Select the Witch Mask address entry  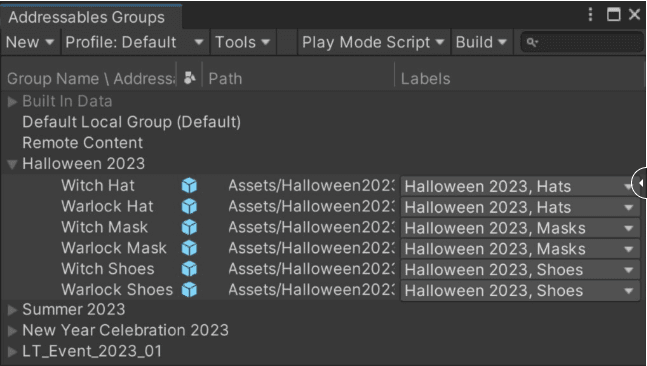(x=104, y=227)
